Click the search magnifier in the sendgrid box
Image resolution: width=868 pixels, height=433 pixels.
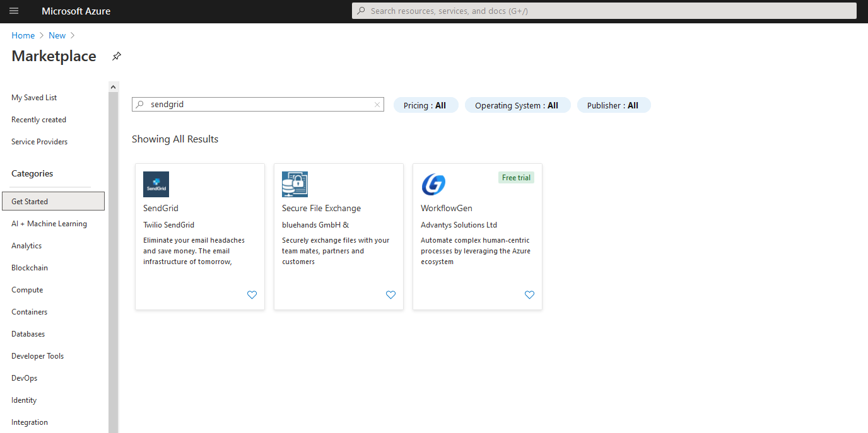(139, 104)
